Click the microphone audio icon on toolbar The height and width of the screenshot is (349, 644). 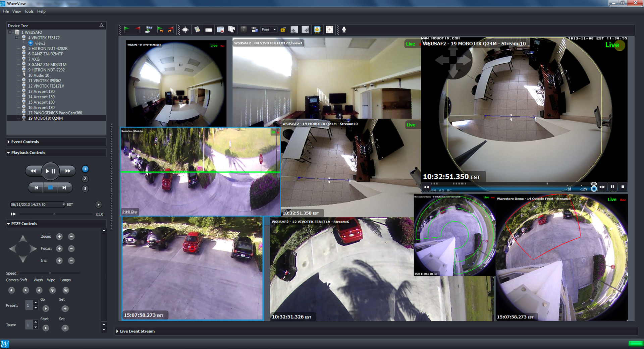344,30
